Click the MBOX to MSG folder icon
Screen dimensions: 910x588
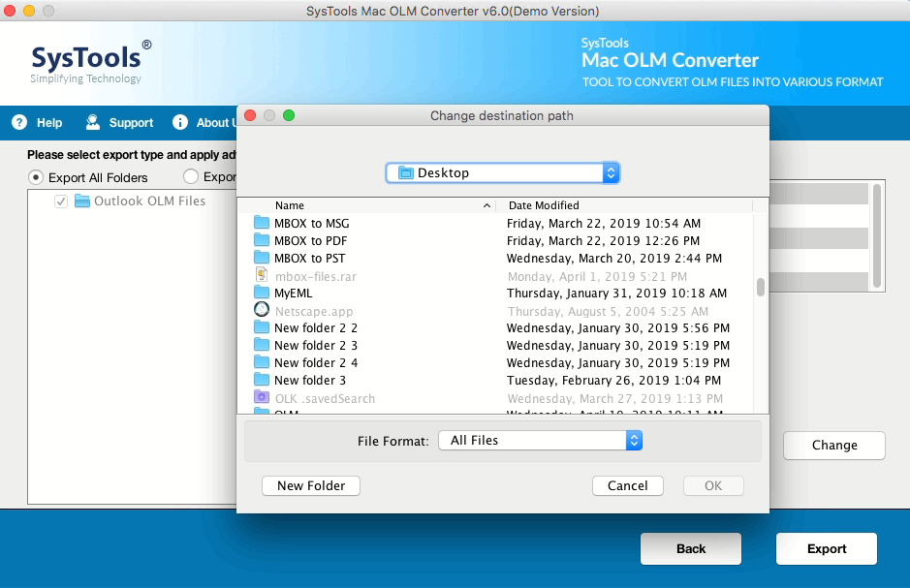pyautogui.click(x=262, y=223)
